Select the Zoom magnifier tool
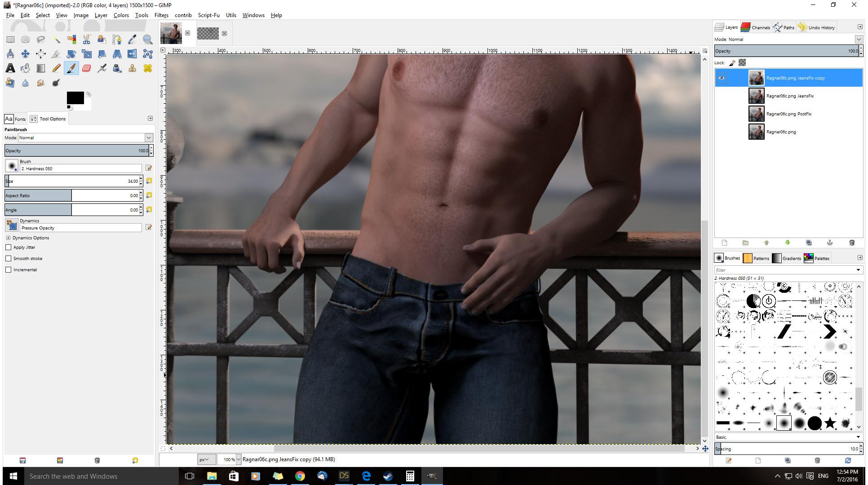Viewport: 868px width, 485px height. pos(147,40)
